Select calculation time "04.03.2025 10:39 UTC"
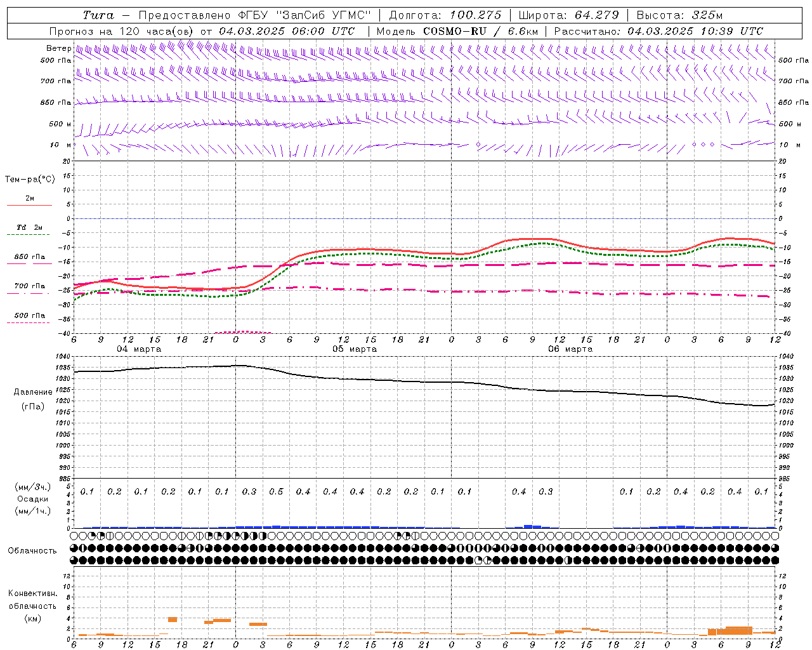Image resolution: width=812 pixels, height=650 pixels. [x=695, y=31]
